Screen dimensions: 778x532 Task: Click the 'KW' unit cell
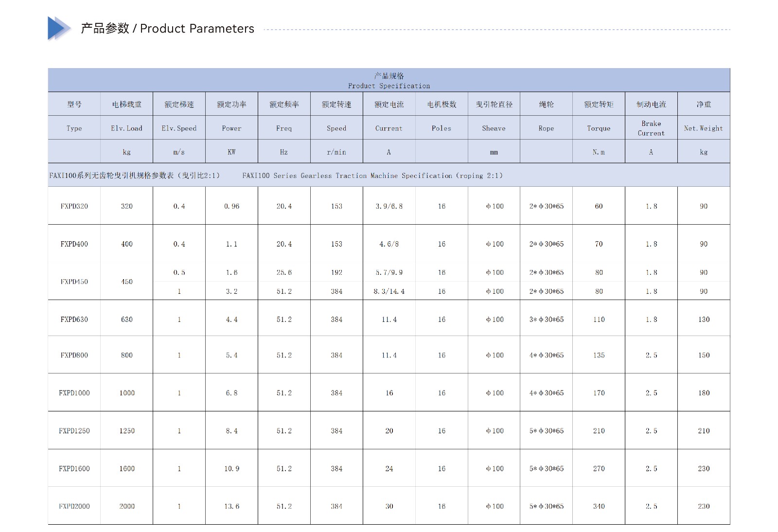[231, 152]
